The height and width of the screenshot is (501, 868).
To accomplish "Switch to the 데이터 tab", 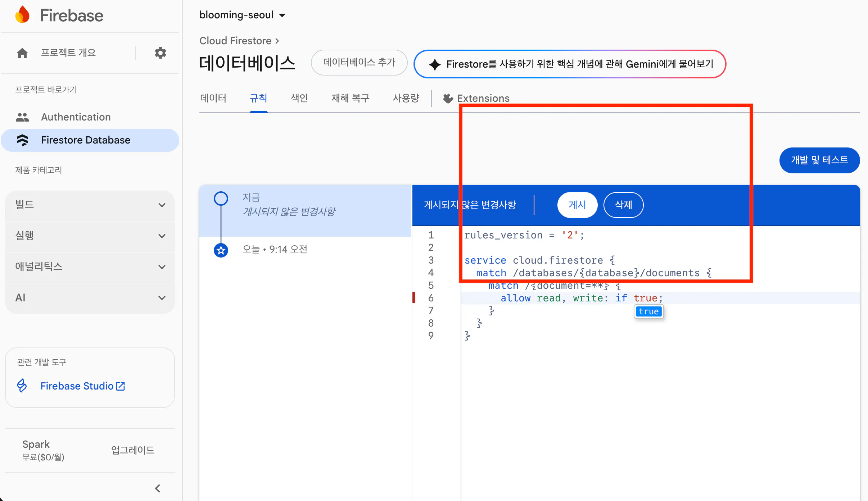I will coord(213,98).
